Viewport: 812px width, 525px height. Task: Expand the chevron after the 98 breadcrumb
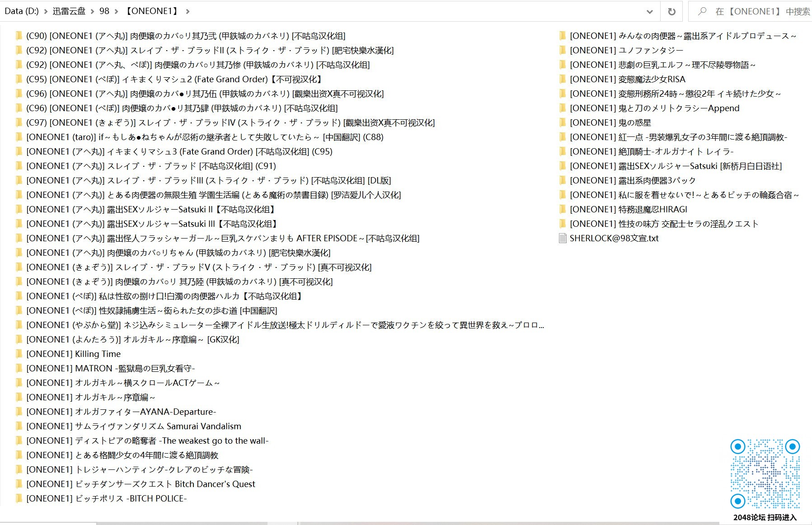(x=117, y=11)
